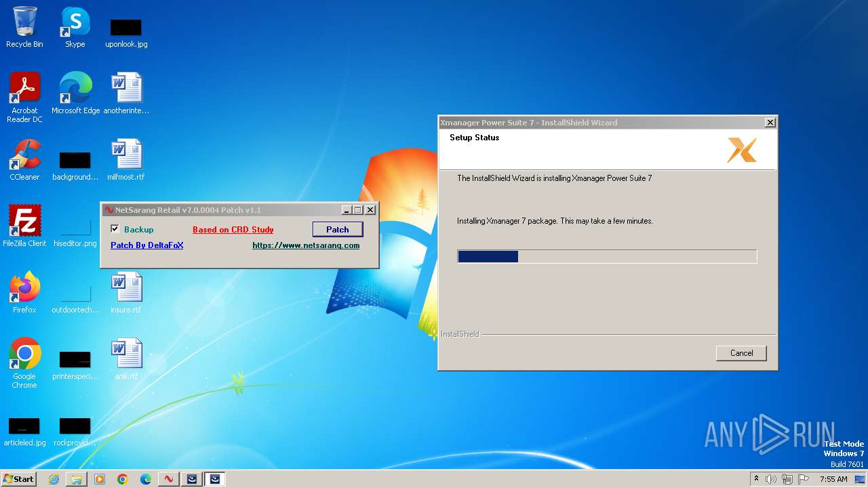Image resolution: width=868 pixels, height=488 pixels.
Task: Click the installation progress bar
Action: pos(607,256)
